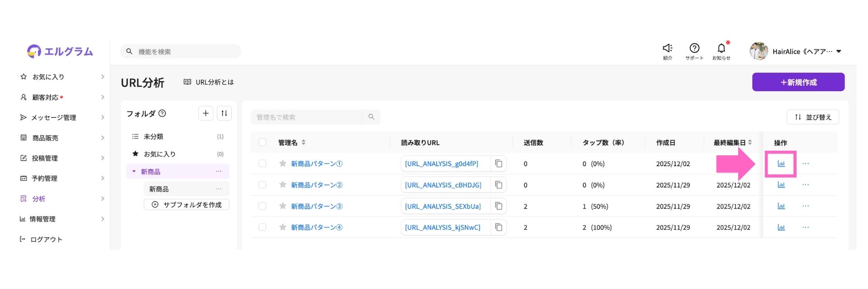Check the box for 新商品パターン① row
The image size is (868, 289).
pyautogui.click(x=262, y=163)
